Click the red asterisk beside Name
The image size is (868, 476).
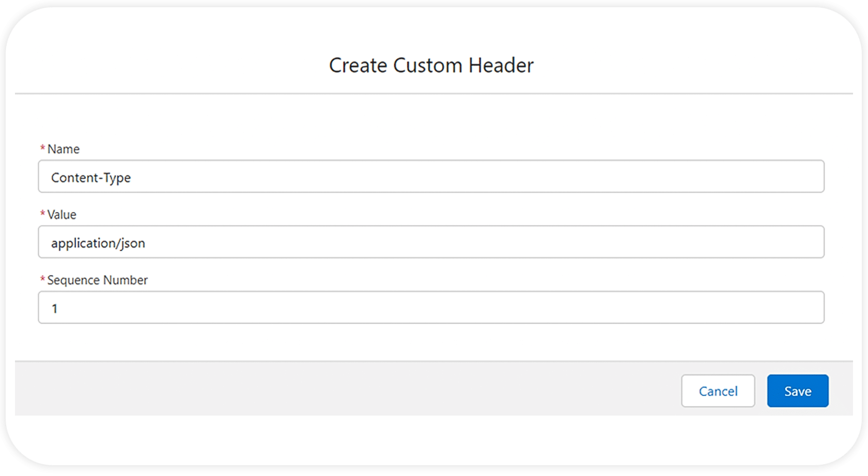tap(42, 148)
